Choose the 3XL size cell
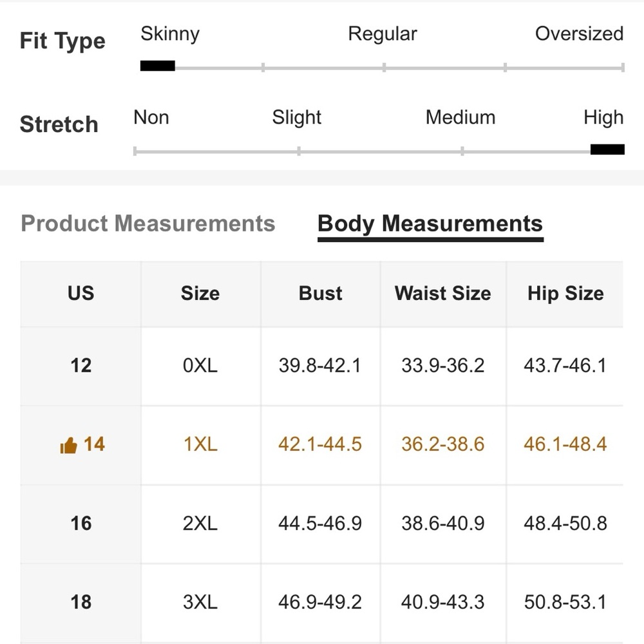The height and width of the screenshot is (644, 644). coord(200,602)
